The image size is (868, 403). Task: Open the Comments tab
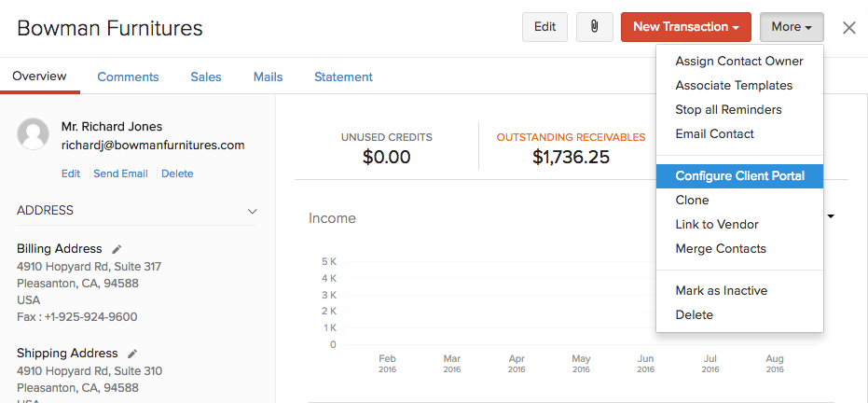coord(128,76)
